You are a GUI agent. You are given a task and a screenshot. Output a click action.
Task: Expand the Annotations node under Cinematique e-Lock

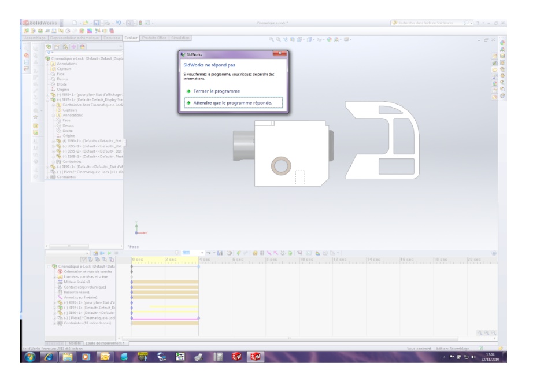(x=48, y=64)
